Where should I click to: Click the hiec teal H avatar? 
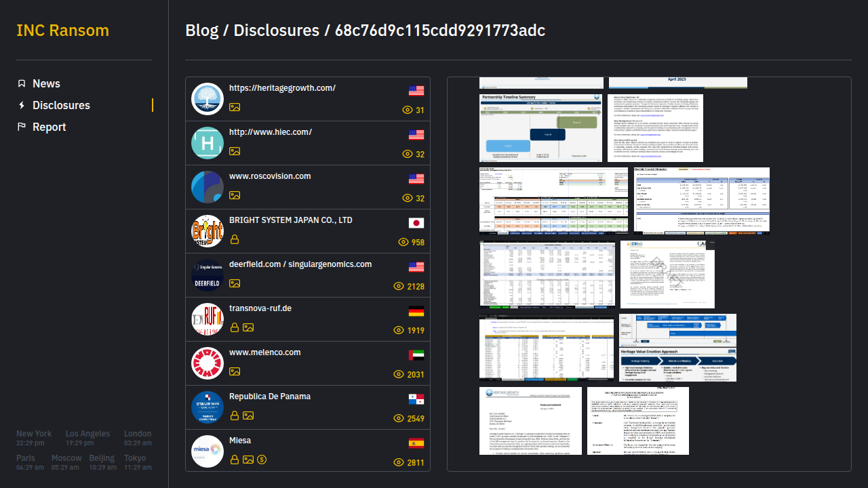(x=208, y=143)
